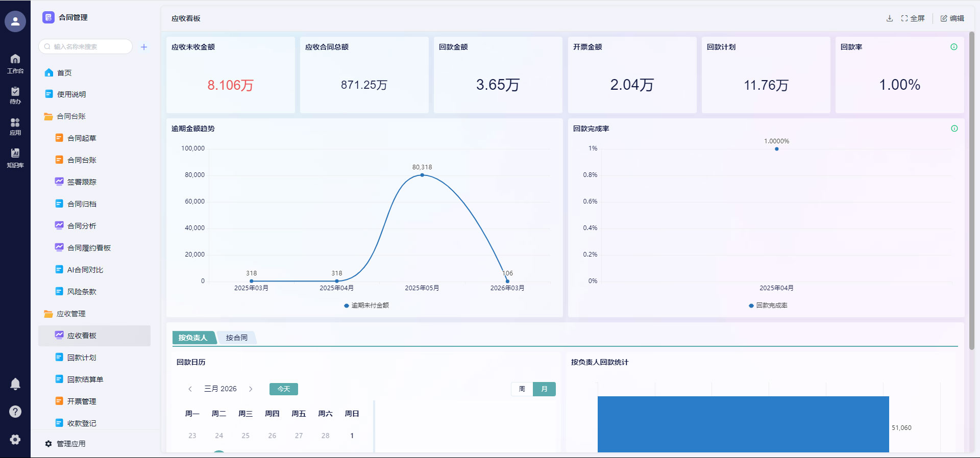980x458 pixels.
Task: Switch calendar to 月 month view
Action: point(544,389)
